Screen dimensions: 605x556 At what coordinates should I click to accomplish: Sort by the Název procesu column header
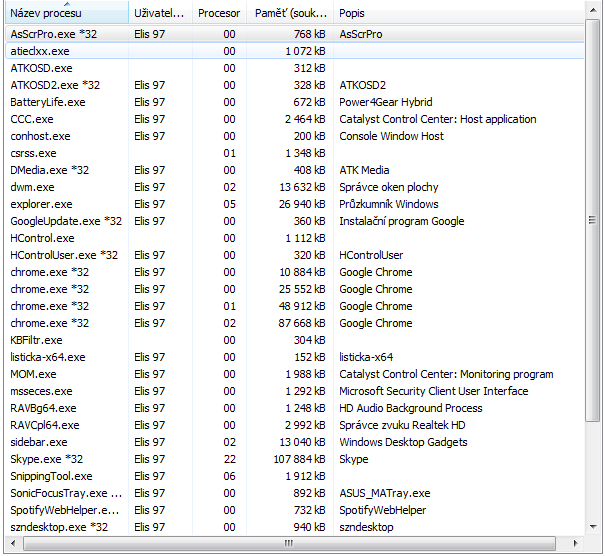click(x=45, y=14)
